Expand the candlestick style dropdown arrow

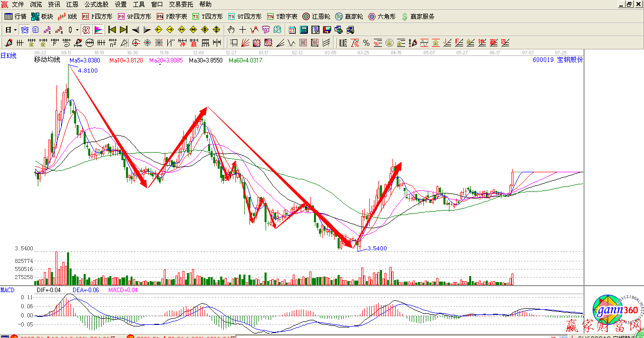point(77,30)
